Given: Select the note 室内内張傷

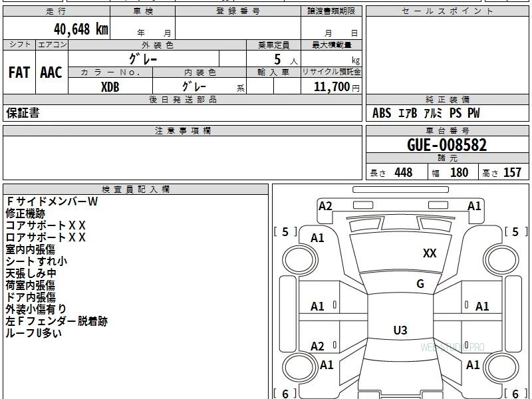Looking at the screenshot, I should point(30,250).
